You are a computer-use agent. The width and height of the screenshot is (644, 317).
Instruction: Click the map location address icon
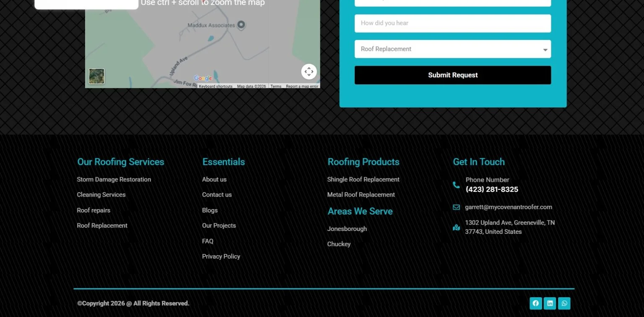(x=456, y=228)
